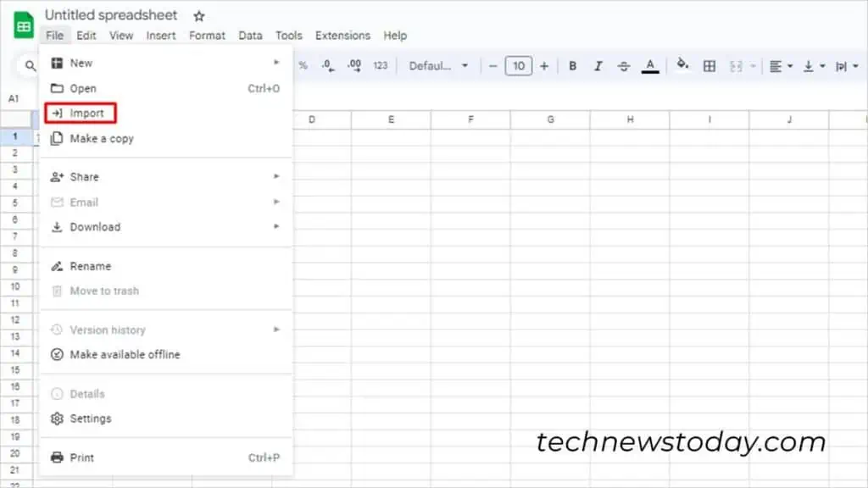The image size is (868, 488).
Task: Toggle italic formatting
Action: pyautogui.click(x=598, y=66)
